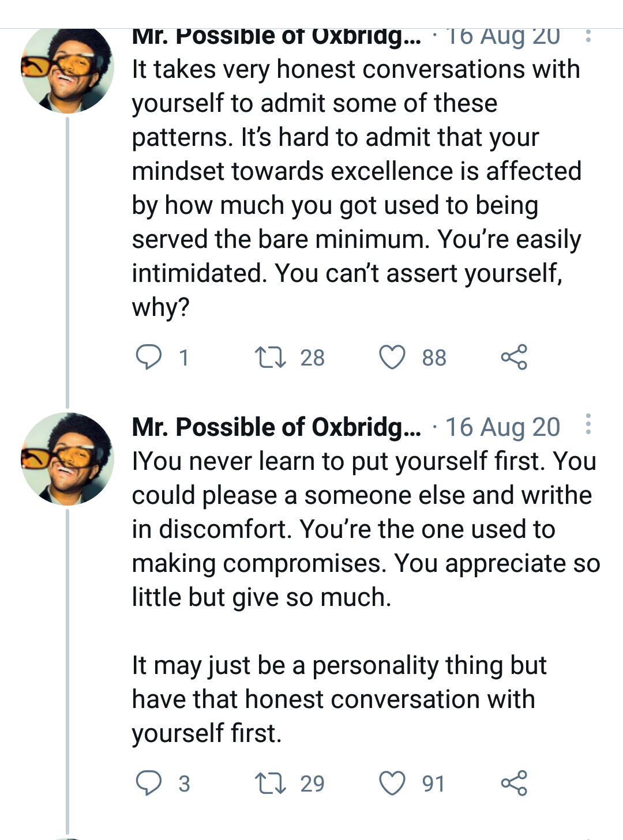Open more options for the top tweet
623x840 pixels.
[x=588, y=36]
